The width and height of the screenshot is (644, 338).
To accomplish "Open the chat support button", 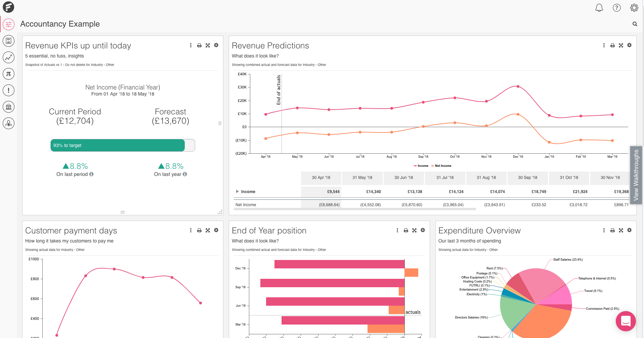I will pos(626,321).
